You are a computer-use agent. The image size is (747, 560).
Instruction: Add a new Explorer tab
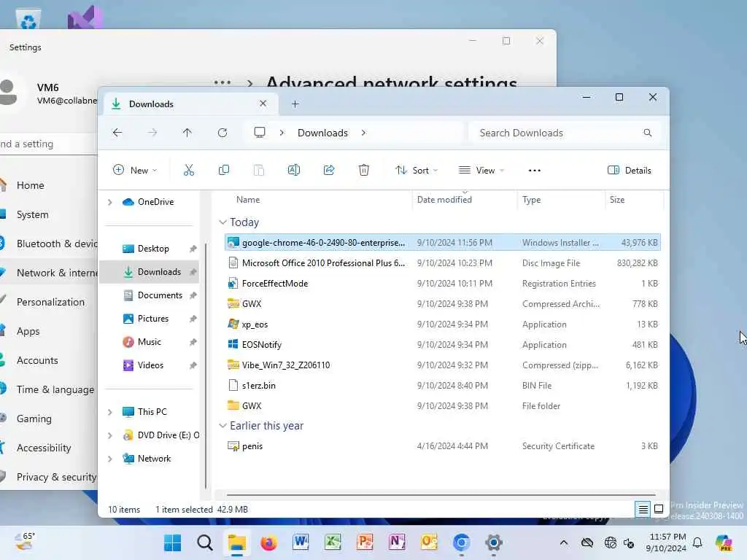click(295, 104)
